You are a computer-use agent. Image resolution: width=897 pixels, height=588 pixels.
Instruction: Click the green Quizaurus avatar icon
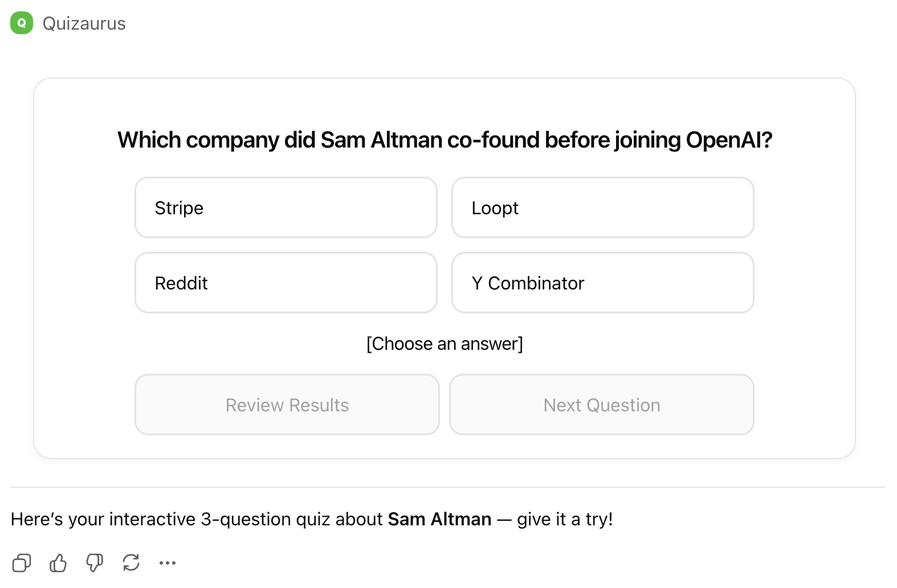click(21, 23)
